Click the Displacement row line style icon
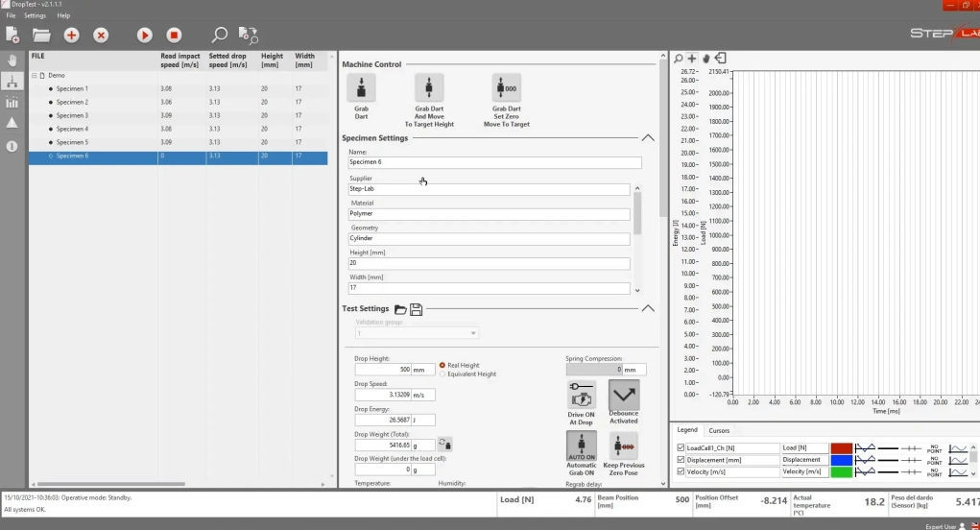Screen dimensions: 980x530 point(888,460)
